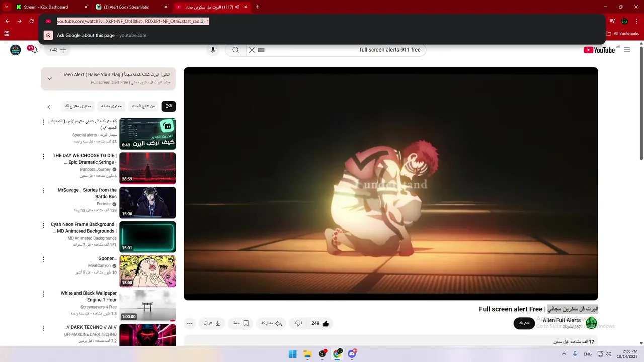Select Ask Google about this page suggestion
The image size is (644, 362).
[322, 35]
